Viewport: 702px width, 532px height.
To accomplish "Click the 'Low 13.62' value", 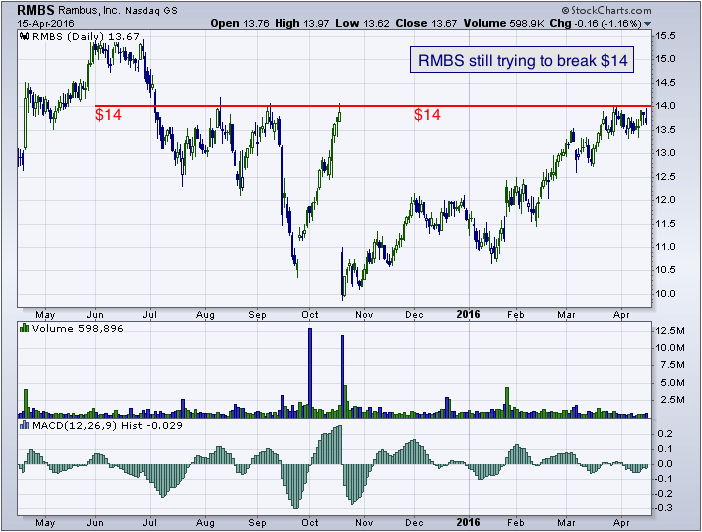I will (362, 23).
